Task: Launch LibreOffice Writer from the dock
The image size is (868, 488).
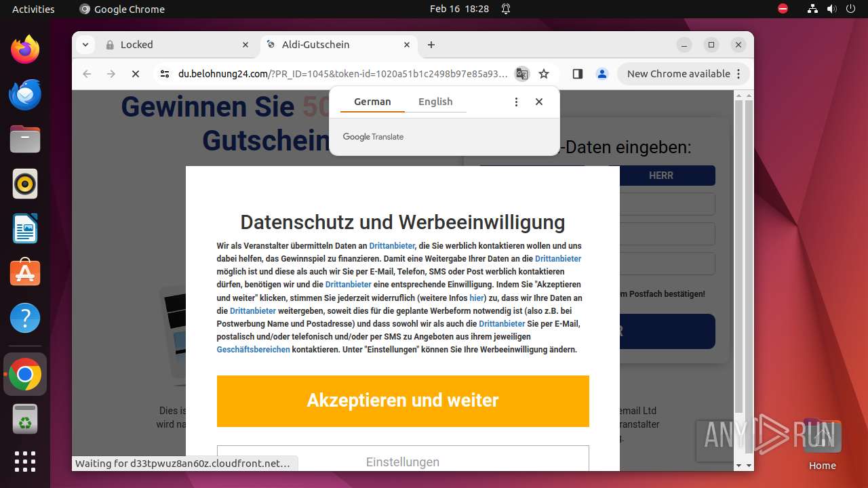Action: [x=25, y=228]
